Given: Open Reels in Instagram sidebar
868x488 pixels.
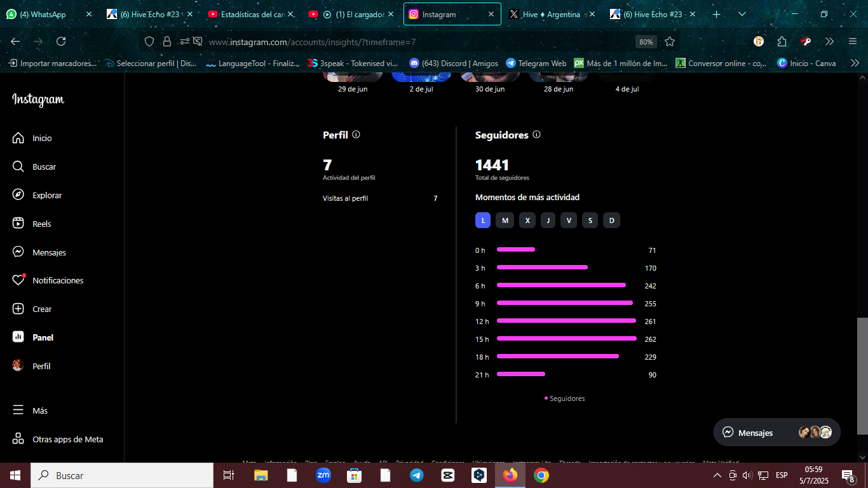Looking at the screenshot, I should coord(32,224).
